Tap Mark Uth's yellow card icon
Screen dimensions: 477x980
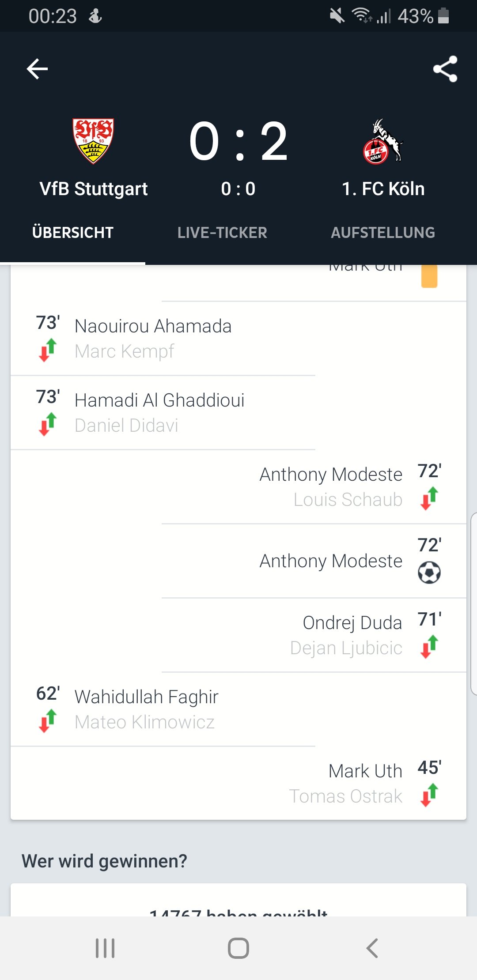[429, 276]
